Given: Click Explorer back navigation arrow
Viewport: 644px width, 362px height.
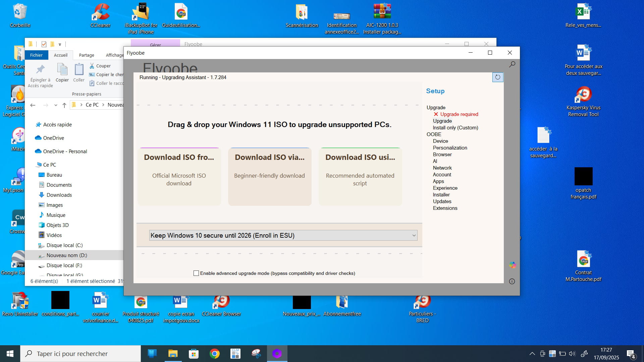Looking at the screenshot, I should coord(33,105).
